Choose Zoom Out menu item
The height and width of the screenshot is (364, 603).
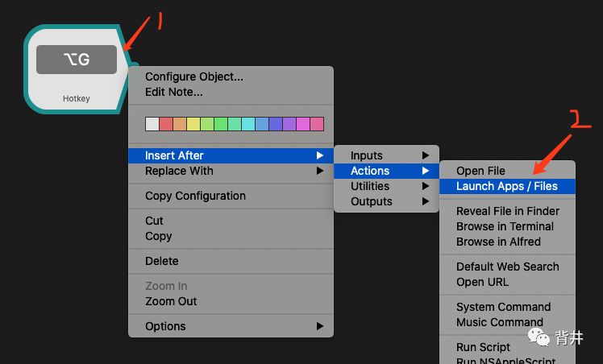(171, 301)
